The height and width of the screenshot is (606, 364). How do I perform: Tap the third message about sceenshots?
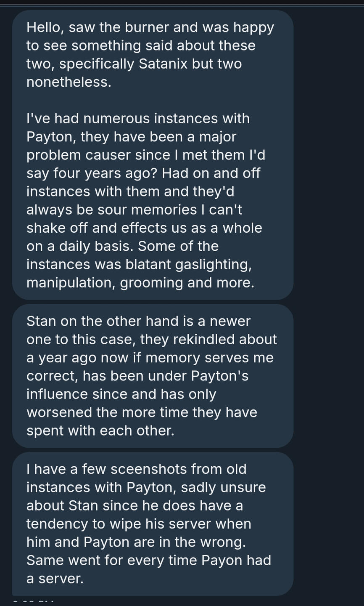[153, 524]
